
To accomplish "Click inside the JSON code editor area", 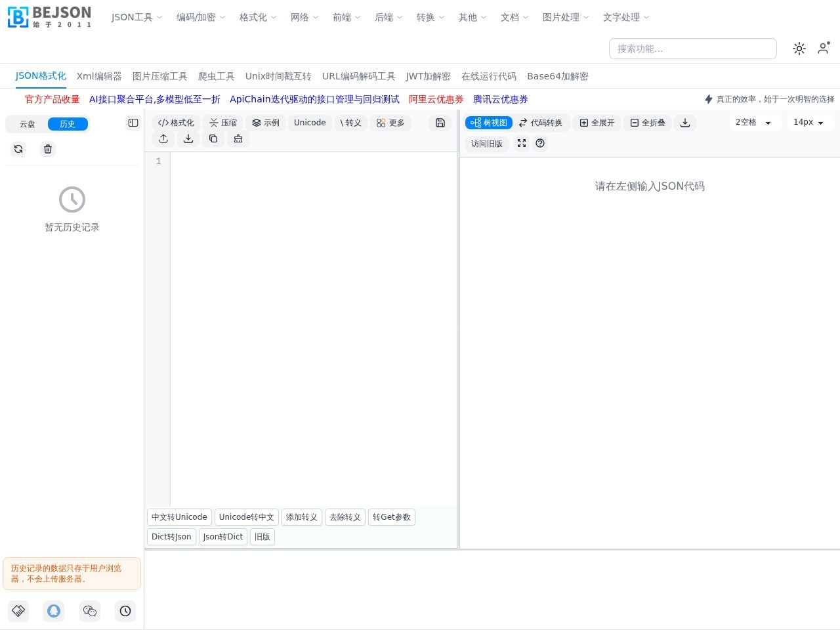I will [x=313, y=328].
